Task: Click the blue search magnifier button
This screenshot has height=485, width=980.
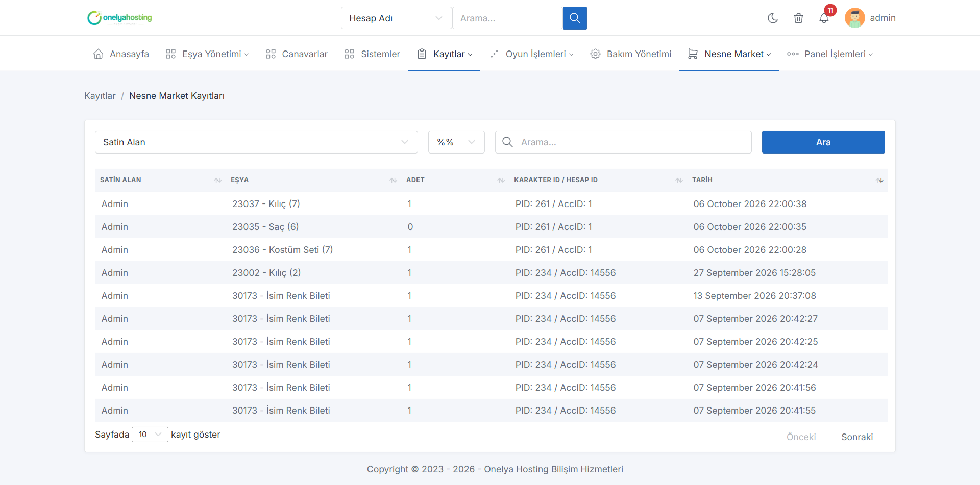Action: [x=575, y=18]
